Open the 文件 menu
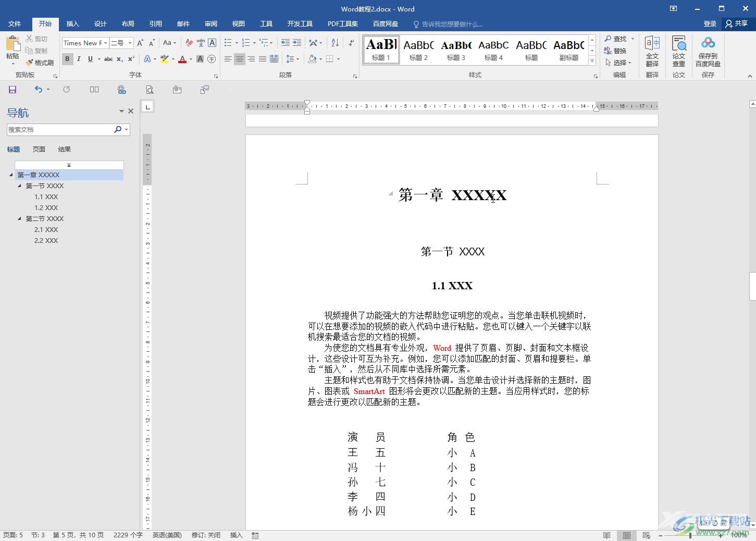Screen dimensions: 756x541 (x=15, y=24)
